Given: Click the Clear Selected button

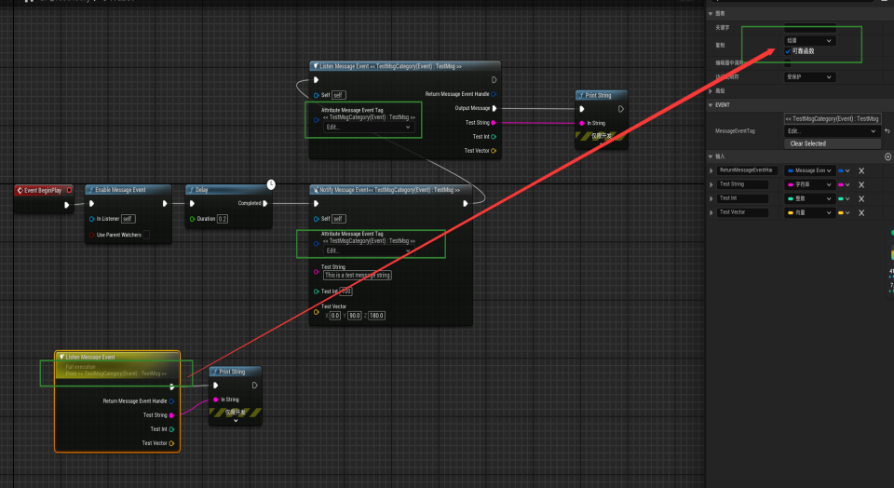Looking at the screenshot, I should (x=832, y=144).
